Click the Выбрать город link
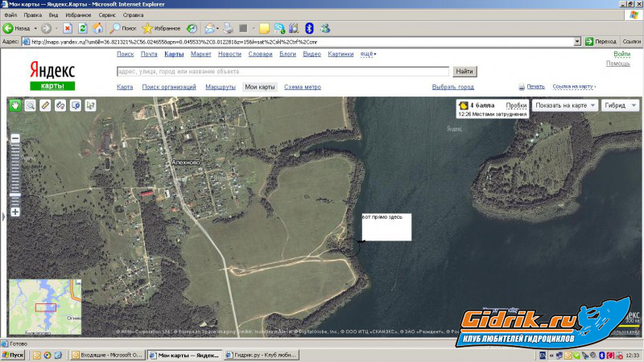This screenshot has height=362, width=644. click(452, 87)
